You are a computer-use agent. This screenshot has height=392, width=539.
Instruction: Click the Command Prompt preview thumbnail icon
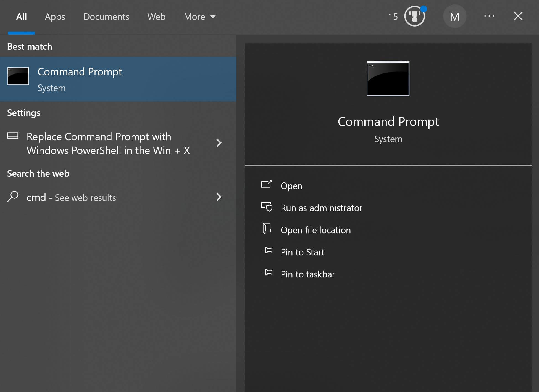click(388, 78)
